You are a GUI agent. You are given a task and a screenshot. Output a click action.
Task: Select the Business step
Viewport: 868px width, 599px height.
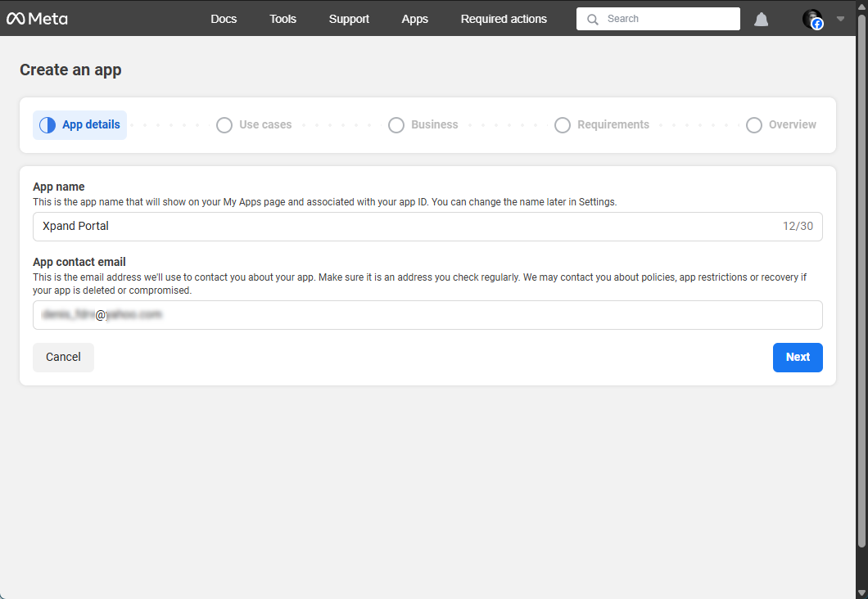(423, 125)
